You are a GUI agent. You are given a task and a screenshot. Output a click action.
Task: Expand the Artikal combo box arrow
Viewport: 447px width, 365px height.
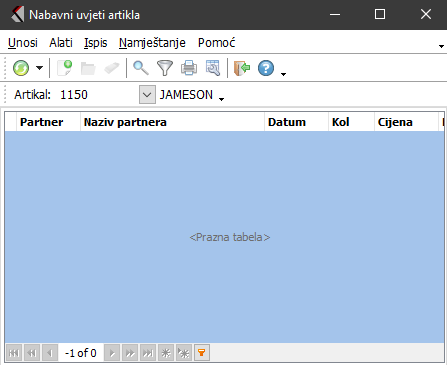click(x=147, y=95)
